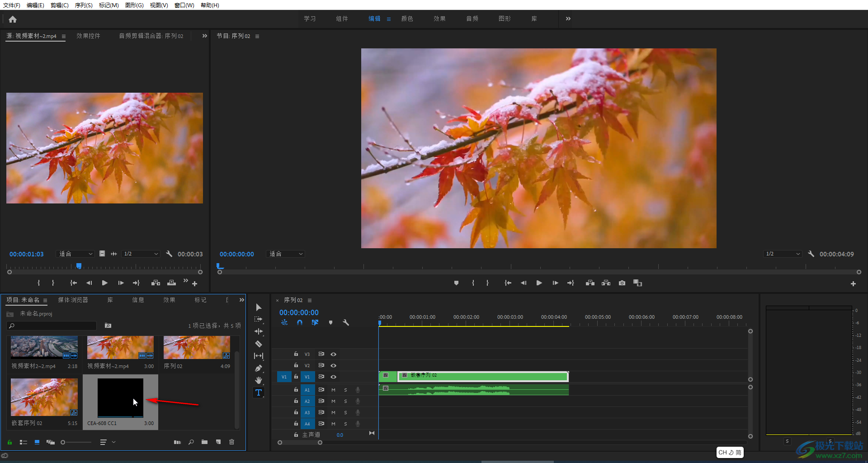Select the Type tool
Viewport: 868px width, 463px height.
click(x=259, y=392)
